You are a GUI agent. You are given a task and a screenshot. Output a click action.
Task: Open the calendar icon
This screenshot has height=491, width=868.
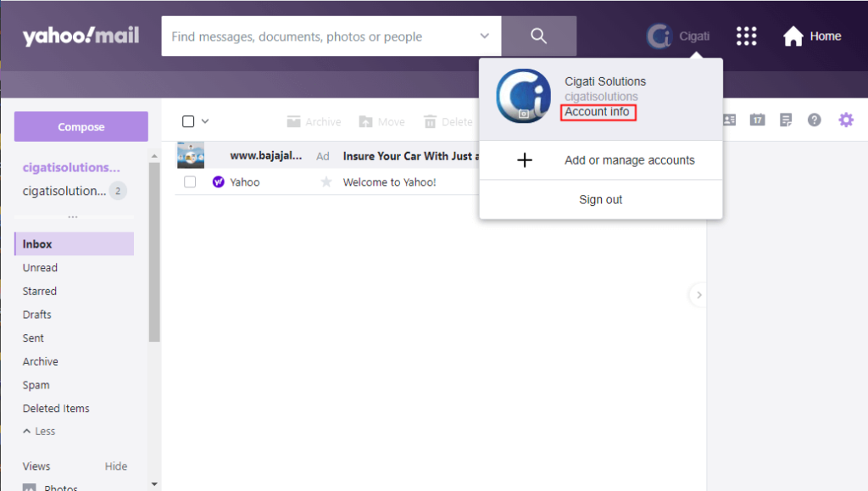[757, 120]
